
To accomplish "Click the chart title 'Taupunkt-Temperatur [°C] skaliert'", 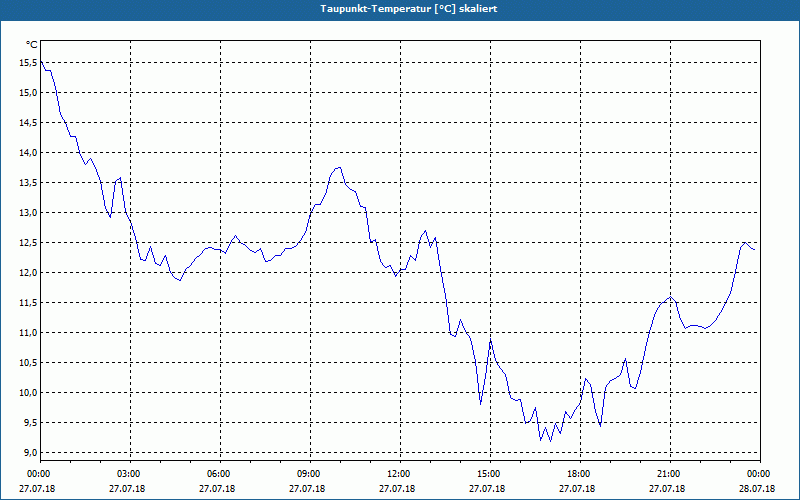I will pyautogui.click(x=409, y=9).
